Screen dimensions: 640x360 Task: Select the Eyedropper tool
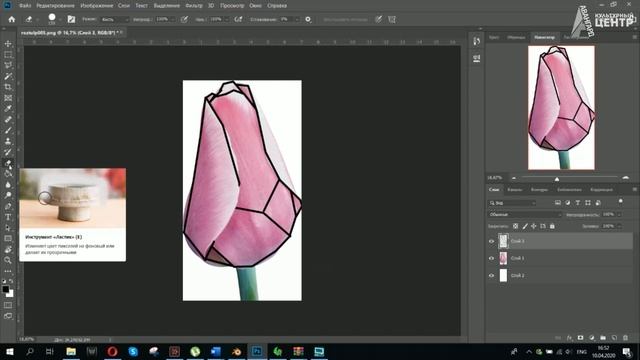click(8, 109)
